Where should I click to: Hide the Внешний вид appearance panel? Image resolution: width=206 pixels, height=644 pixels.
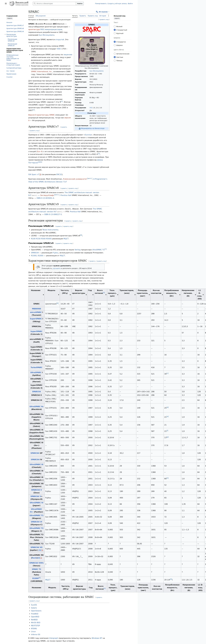click(x=117, y=18)
